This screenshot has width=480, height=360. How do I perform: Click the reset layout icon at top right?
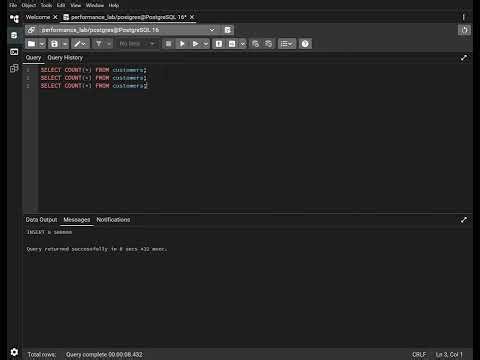[464, 30]
